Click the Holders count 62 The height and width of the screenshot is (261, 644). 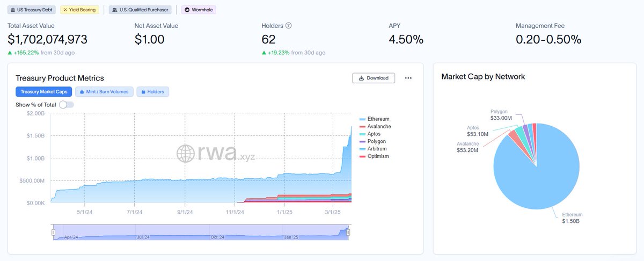pos(269,39)
